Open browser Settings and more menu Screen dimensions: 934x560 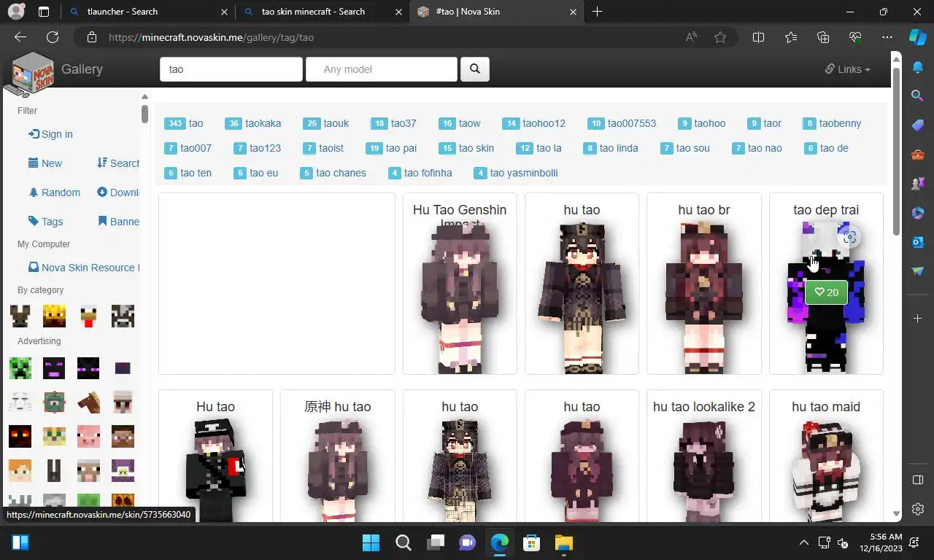[x=887, y=37]
